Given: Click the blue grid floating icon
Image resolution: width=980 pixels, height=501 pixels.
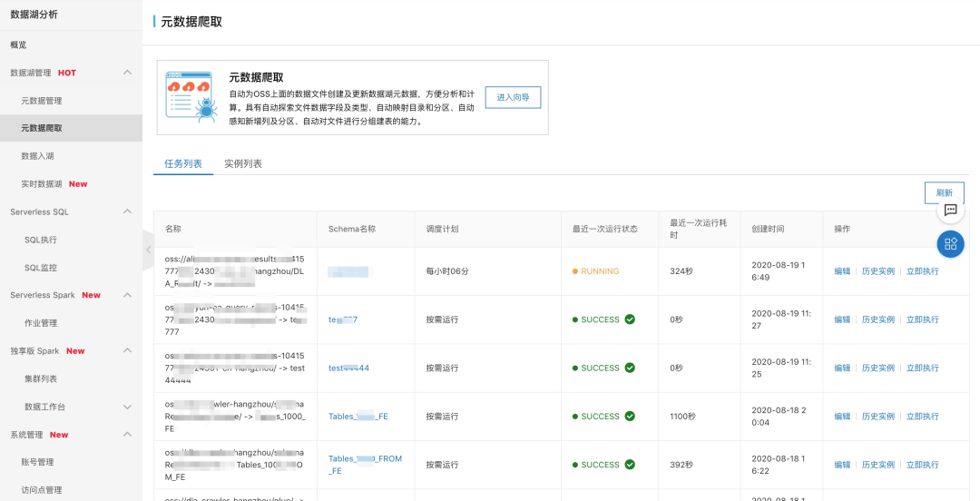Looking at the screenshot, I should pyautogui.click(x=950, y=243).
